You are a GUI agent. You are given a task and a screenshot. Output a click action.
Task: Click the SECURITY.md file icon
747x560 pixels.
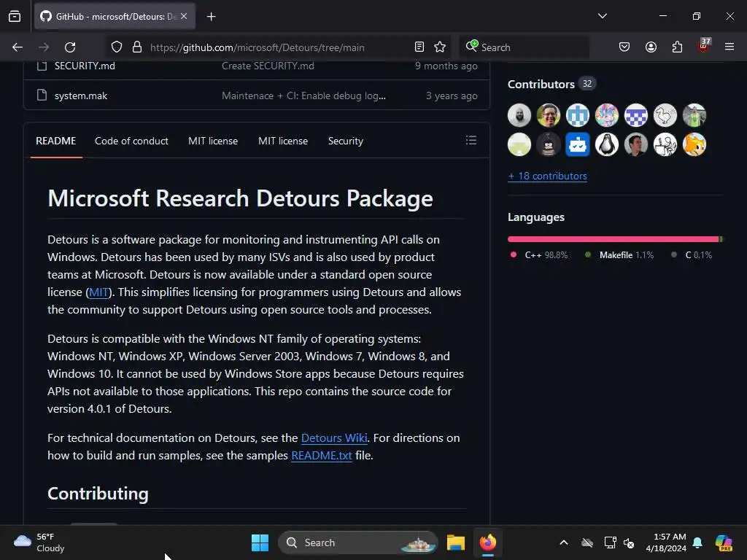[42, 66]
